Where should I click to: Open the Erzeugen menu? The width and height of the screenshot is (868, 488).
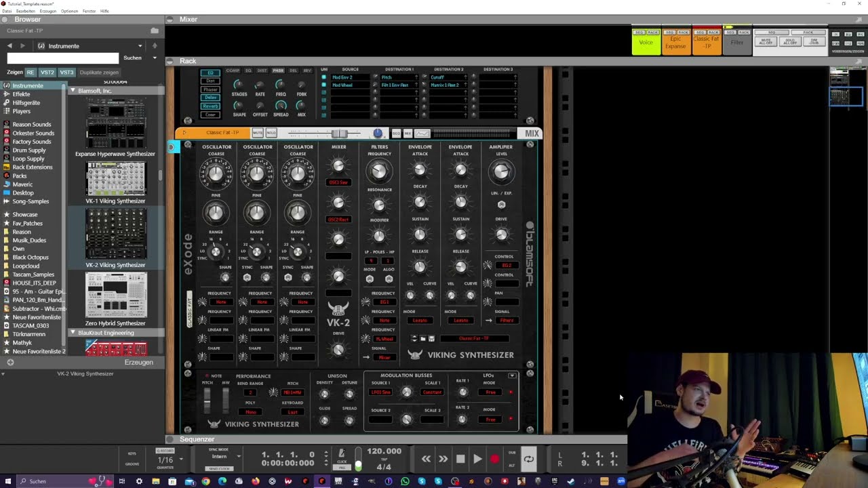[x=48, y=11]
